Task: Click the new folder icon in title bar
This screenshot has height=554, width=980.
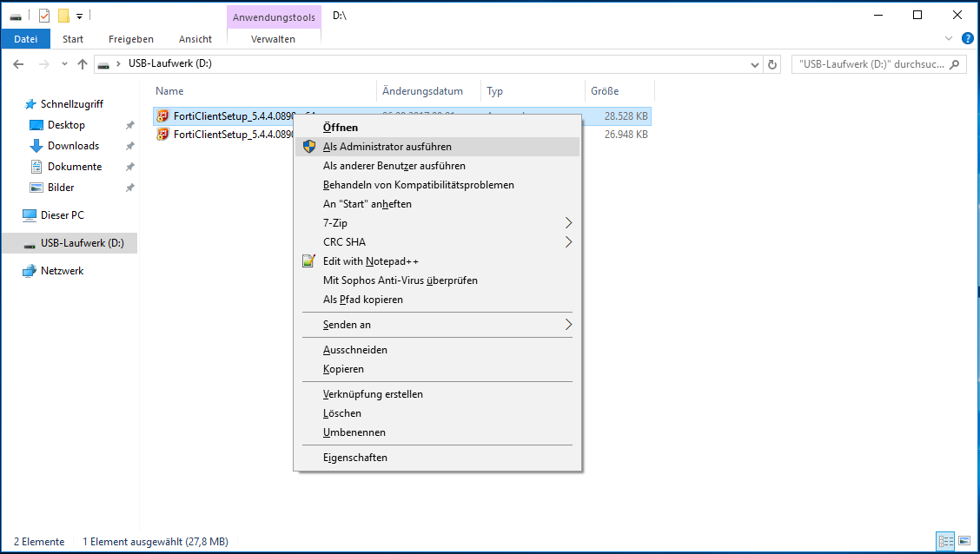Action: point(63,16)
